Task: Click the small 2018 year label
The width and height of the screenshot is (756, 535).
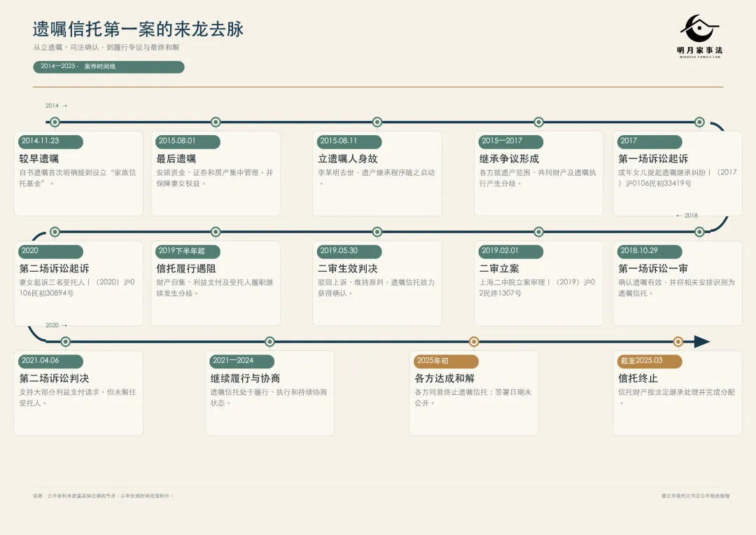Action: (x=687, y=216)
